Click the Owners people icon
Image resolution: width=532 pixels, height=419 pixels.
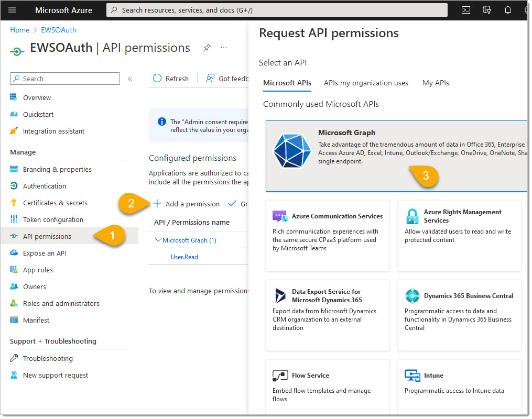[x=14, y=286]
